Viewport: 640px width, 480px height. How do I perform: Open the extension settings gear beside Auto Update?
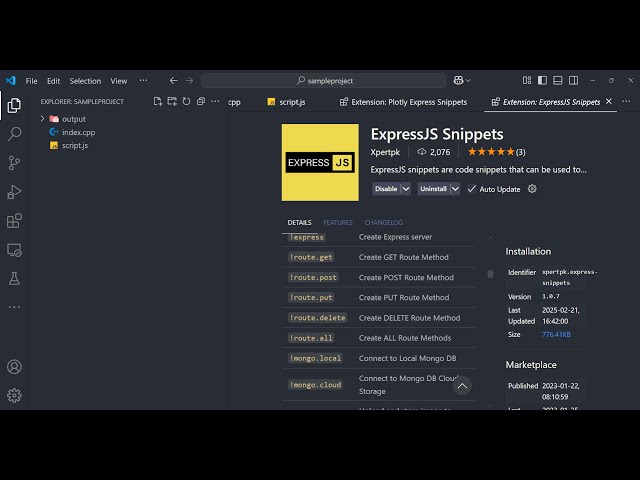[532, 189]
